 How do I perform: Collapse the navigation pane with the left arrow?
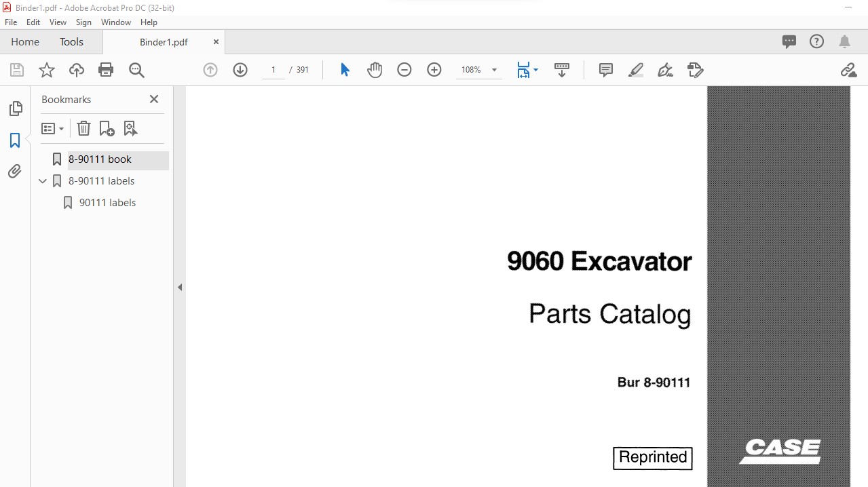click(x=180, y=288)
